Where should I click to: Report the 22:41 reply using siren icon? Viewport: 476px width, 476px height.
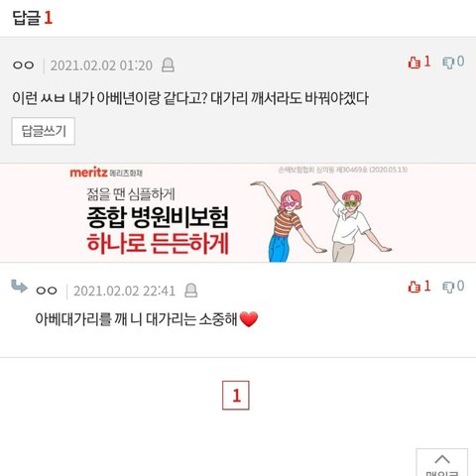(x=191, y=291)
